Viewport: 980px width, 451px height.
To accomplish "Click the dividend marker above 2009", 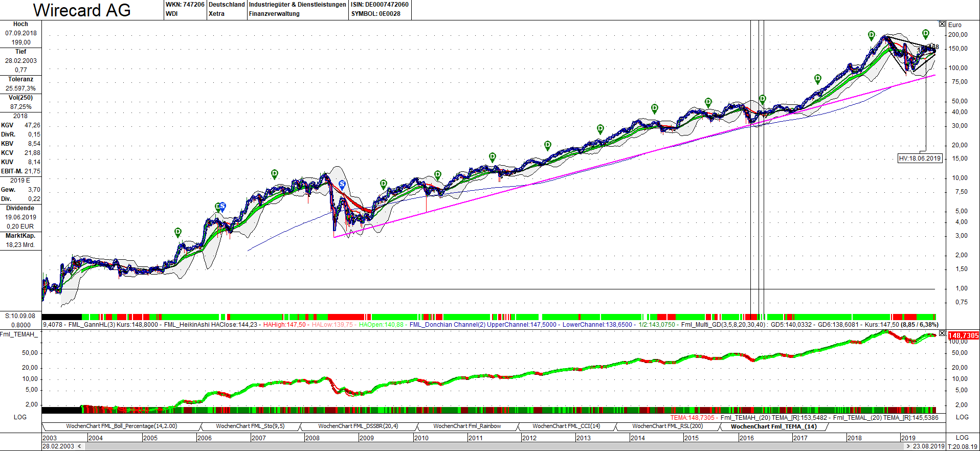I will point(384,184).
